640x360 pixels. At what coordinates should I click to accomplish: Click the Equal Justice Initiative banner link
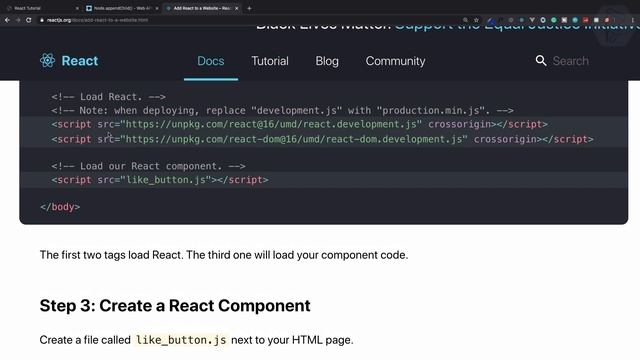[517, 27]
